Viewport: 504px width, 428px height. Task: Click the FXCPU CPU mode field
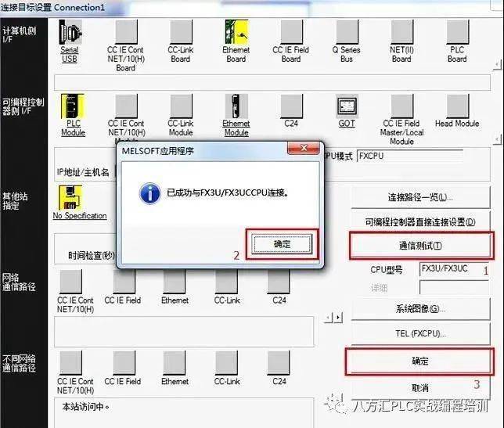[x=410, y=156]
